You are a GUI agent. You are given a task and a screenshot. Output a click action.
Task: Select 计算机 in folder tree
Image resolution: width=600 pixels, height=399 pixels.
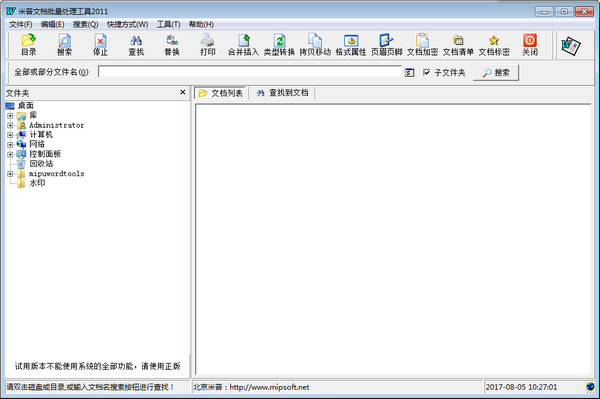41,135
